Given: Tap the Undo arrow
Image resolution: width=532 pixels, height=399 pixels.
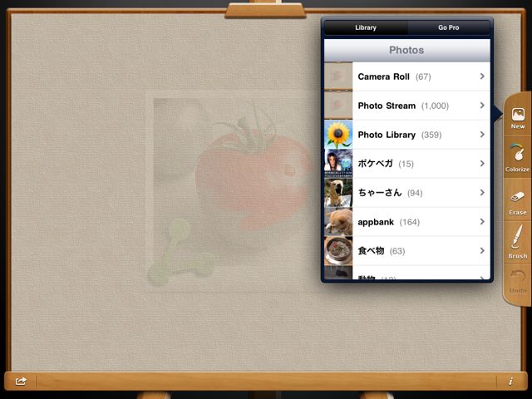Looking at the screenshot, I should coord(517,276).
